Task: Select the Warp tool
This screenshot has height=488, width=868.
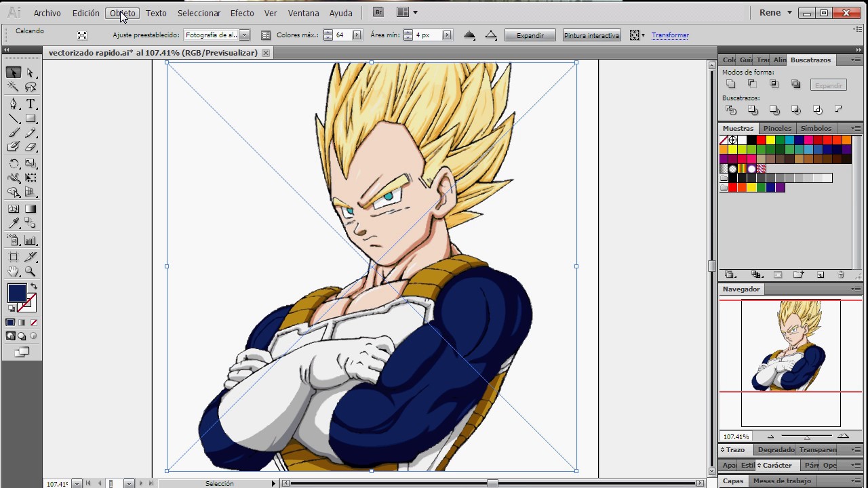Action: pyautogui.click(x=14, y=178)
